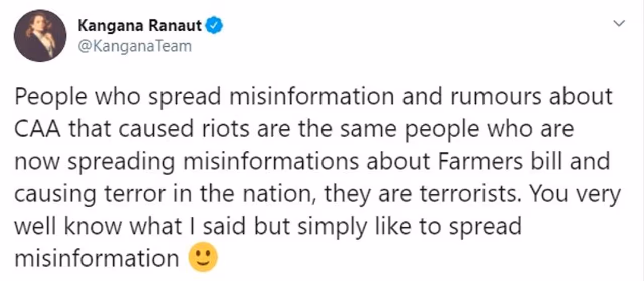
Task: Click the final word beside the emoji
Action: click(x=96, y=258)
